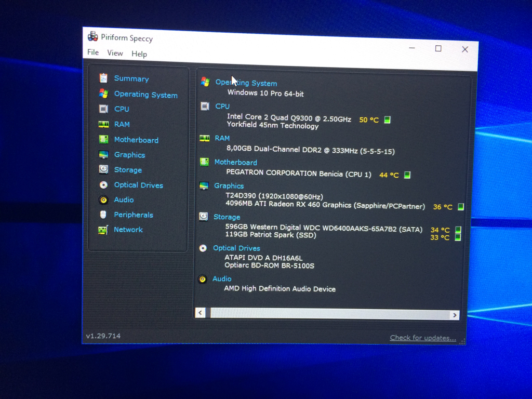
Task: Open the Motherboard section from sidebar
Action: [136, 140]
